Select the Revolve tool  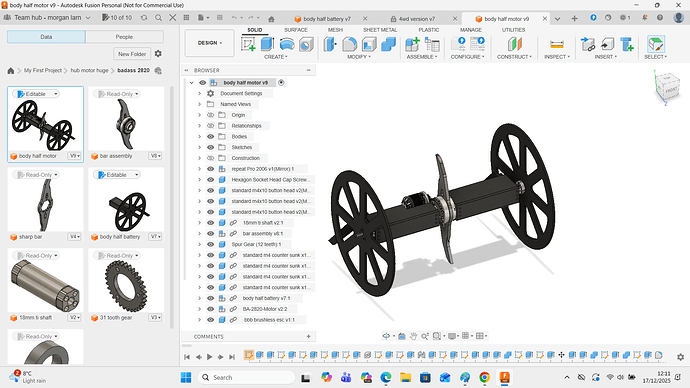287,44
